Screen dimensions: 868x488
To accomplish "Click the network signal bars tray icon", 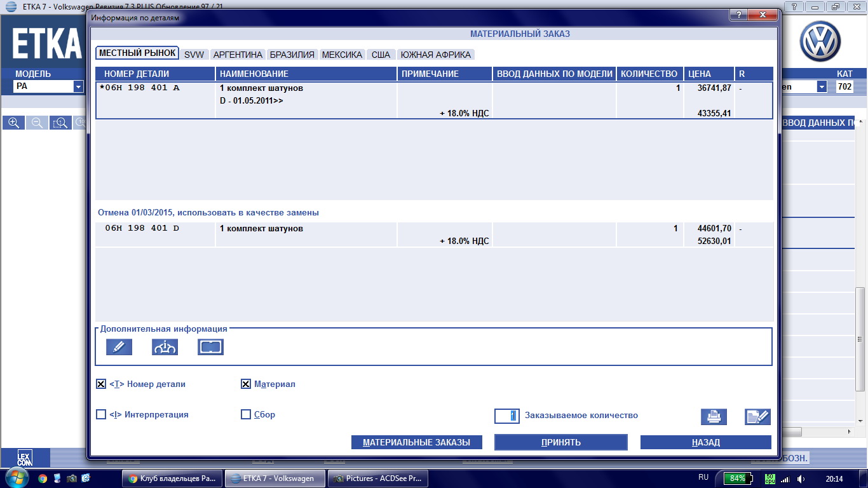I will coord(785,478).
